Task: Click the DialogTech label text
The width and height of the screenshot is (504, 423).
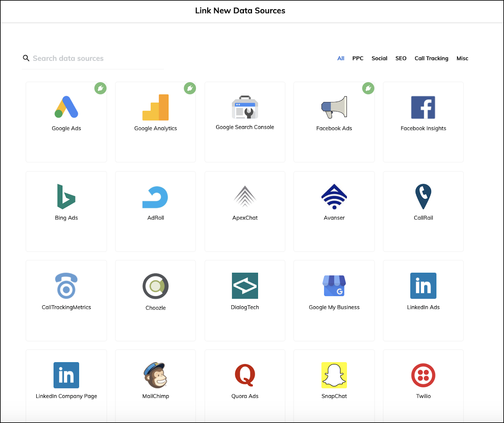Action: [245, 307]
